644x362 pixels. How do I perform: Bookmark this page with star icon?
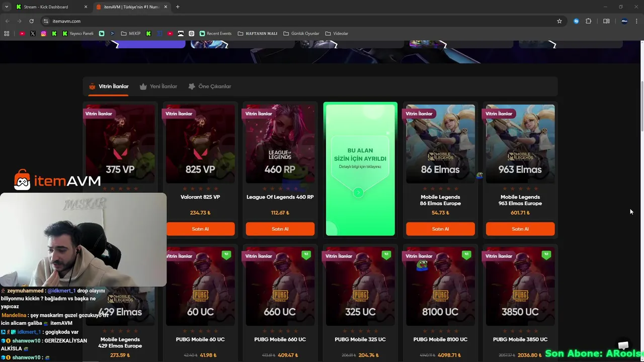point(559,21)
